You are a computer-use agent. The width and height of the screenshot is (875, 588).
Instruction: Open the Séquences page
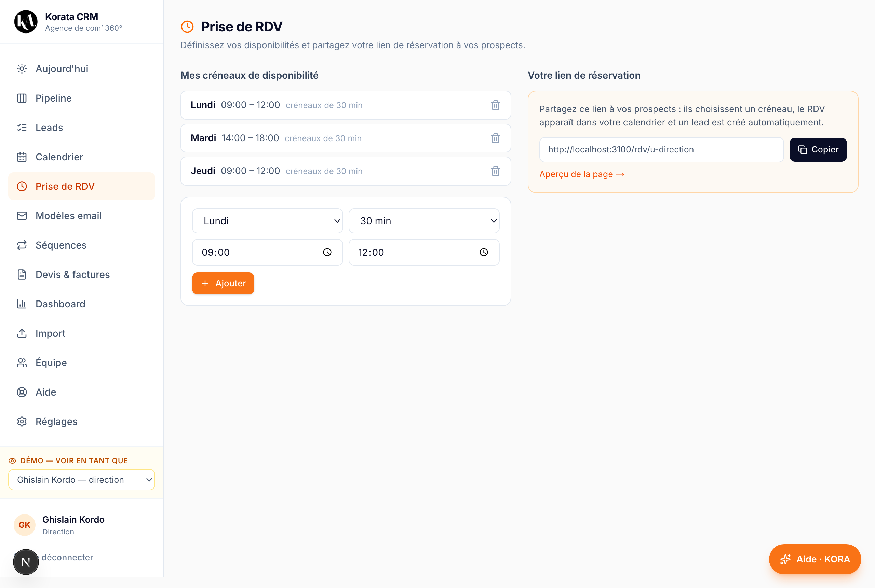(x=82, y=245)
